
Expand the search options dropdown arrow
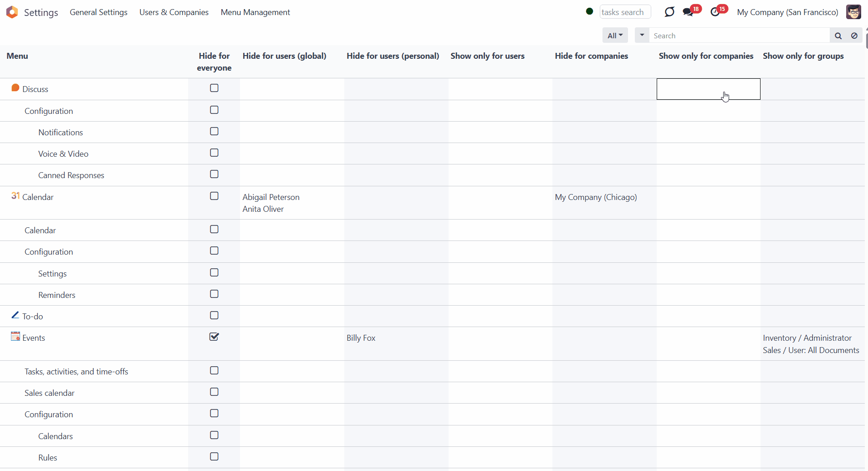pyautogui.click(x=642, y=35)
